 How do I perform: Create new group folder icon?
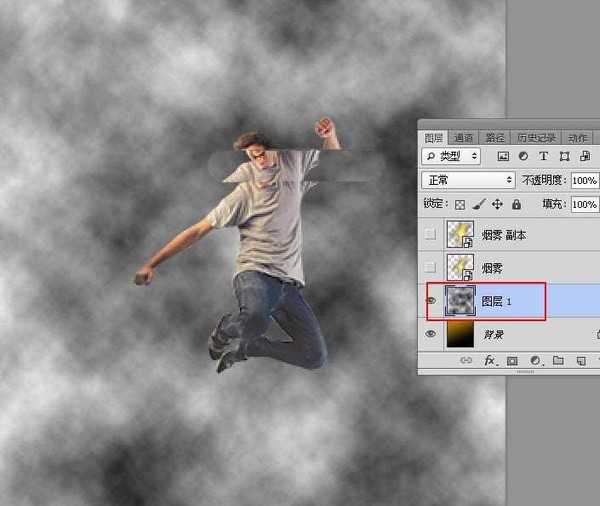point(557,360)
